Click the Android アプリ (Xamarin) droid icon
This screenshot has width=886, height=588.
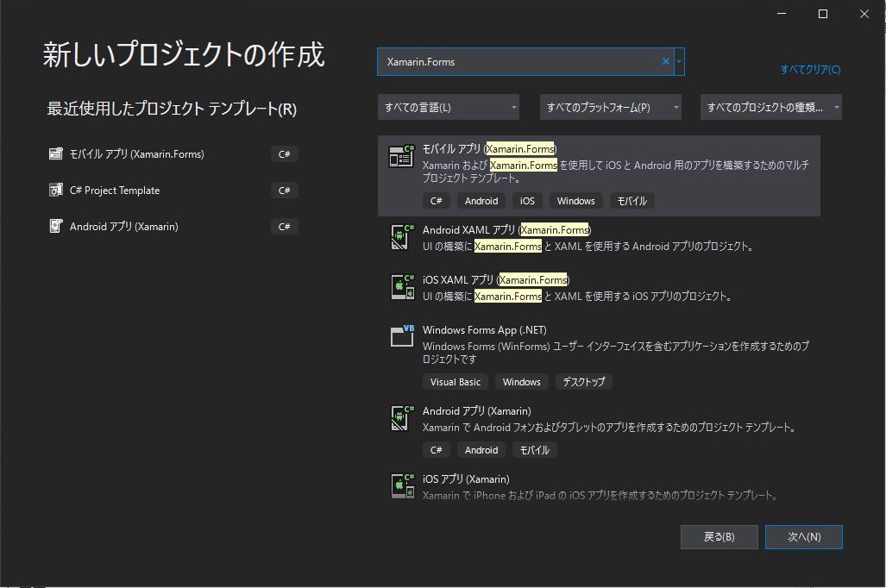coord(400,418)
